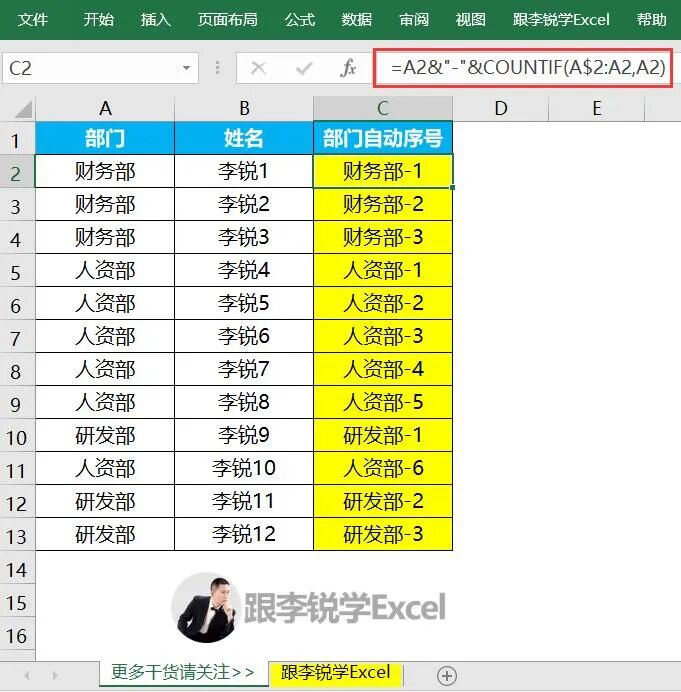Select cell containing 人资部-2
The width and height of the screenshot is (681, 692).
(x=383, y=303)
